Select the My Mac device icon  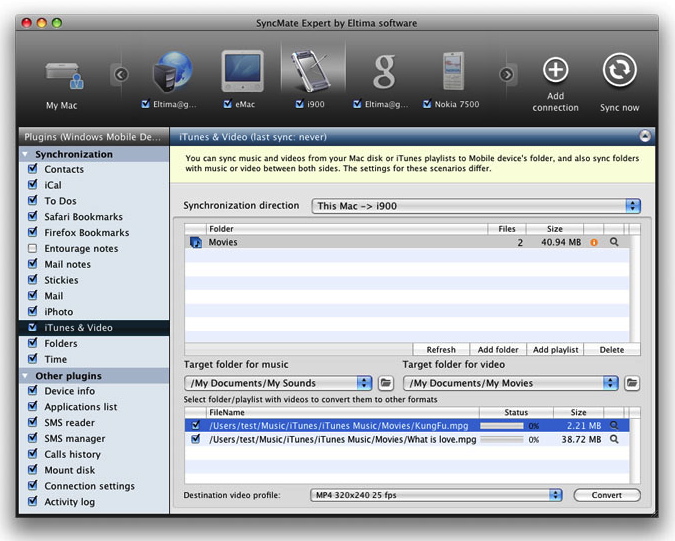click(64, 76)
